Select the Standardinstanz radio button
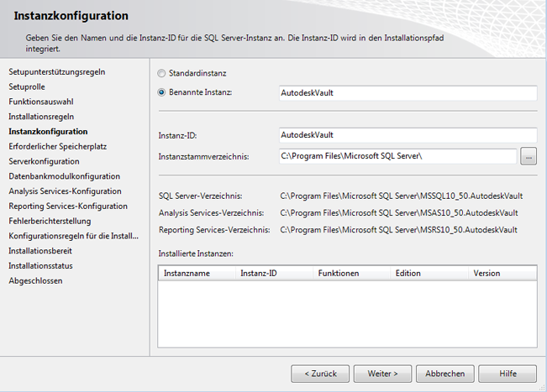The height and width of the screenshot is (392, 547). [161, 74]
